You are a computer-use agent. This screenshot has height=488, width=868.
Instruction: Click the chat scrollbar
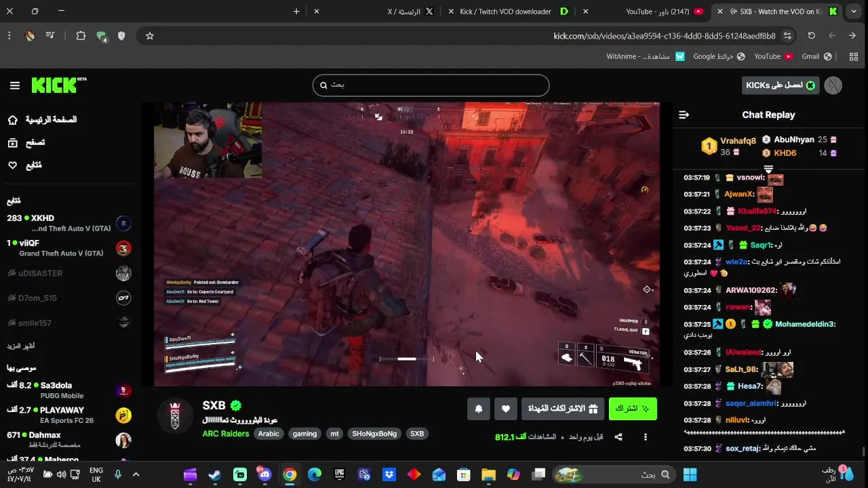(863, 451)
